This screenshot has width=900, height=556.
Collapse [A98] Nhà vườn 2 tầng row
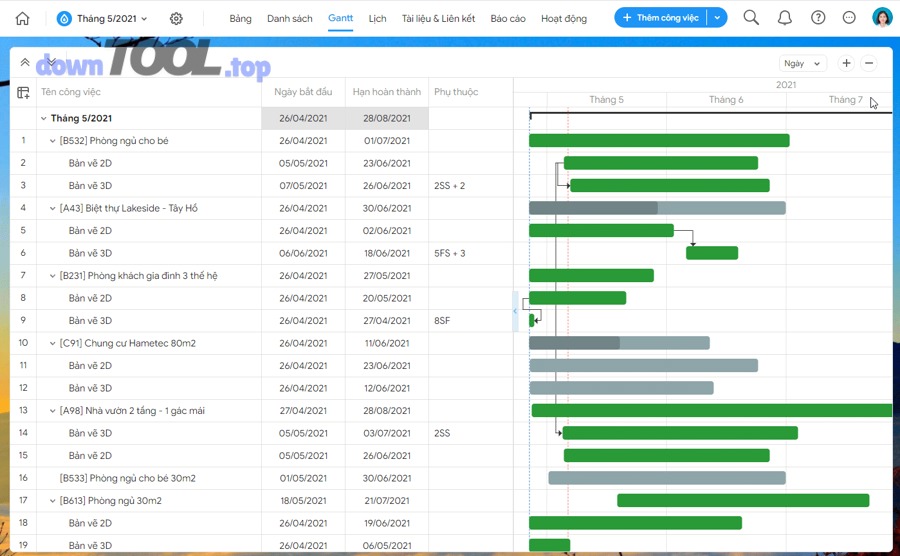pyautogui.click(x=52, y=411)
